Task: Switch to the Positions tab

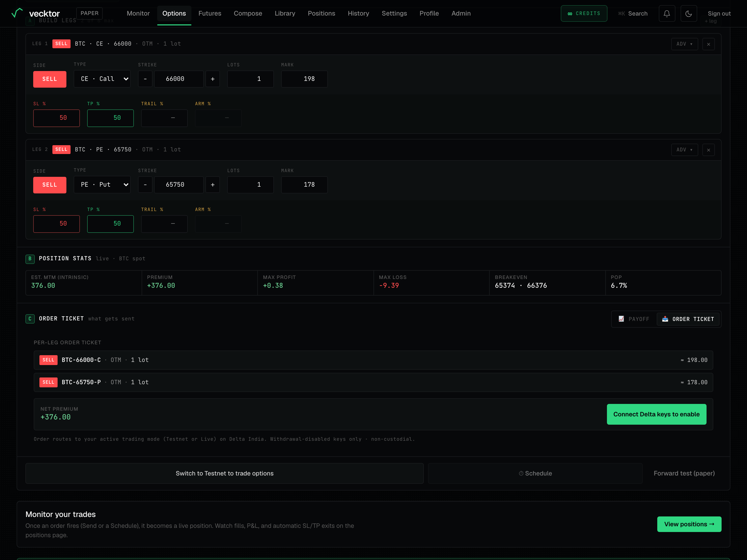Action: coord(321,13)
